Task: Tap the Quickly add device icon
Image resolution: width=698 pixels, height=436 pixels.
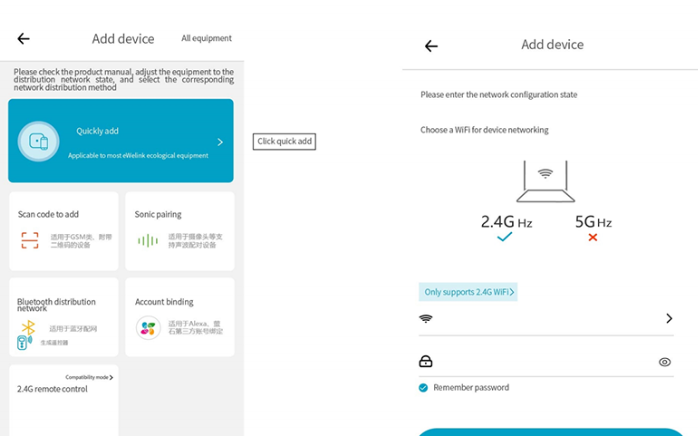Action: pos(38,141)
